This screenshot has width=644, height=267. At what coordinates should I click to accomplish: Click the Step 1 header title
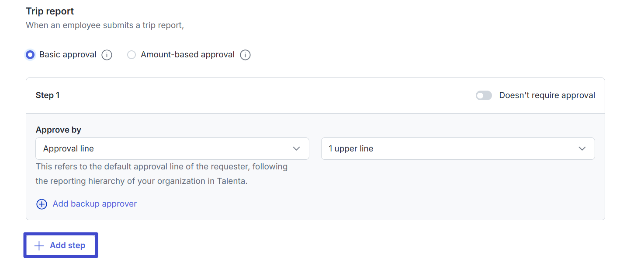pos(48,95)
